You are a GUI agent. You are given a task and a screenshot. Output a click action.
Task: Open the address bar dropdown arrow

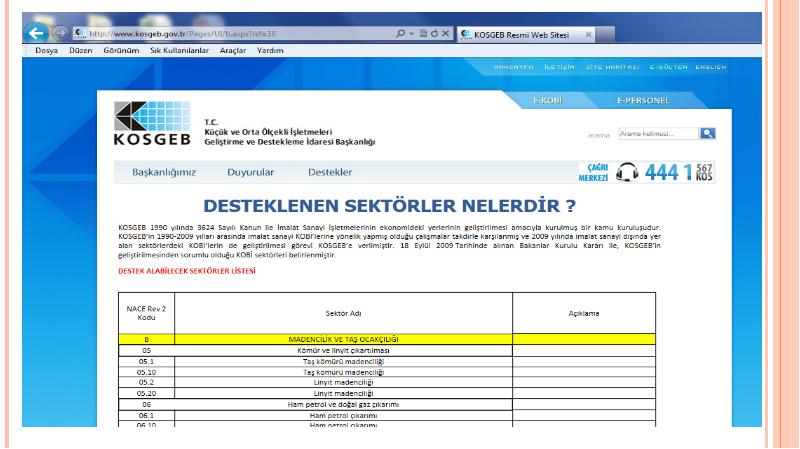pos(412,34)
